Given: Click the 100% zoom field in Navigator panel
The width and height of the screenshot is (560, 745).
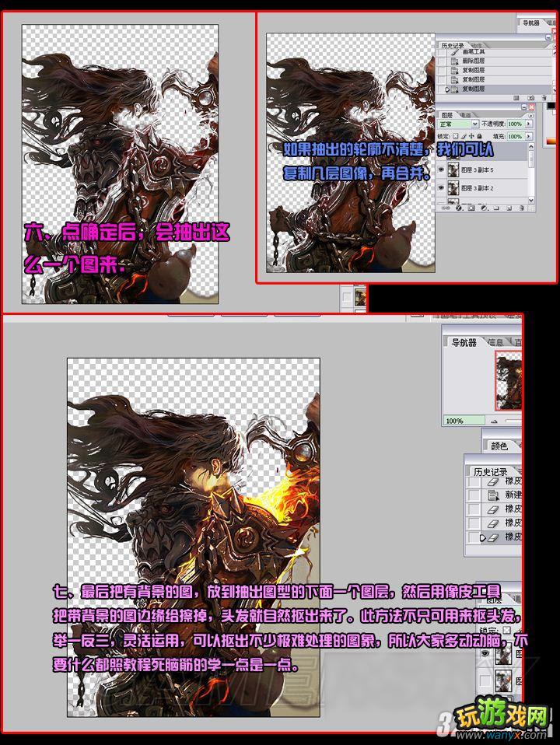Looking at the screenshot, I should click(464, 421).
